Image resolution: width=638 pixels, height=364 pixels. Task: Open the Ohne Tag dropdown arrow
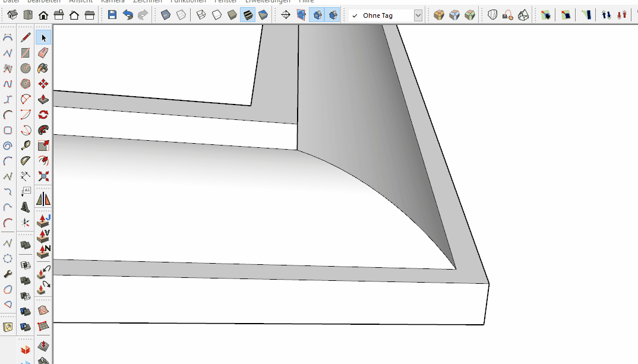tap(418, 15)
